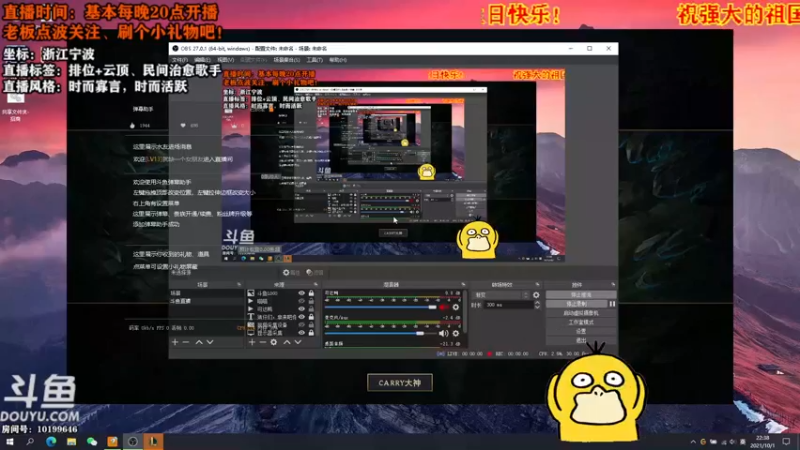Screen dimensions: 800x450
Task: Pop out the 来源 dock panel
Action: click(315, 285)
